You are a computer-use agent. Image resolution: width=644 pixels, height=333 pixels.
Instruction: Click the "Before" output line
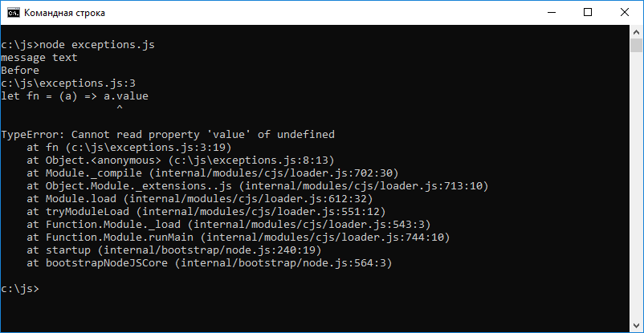(20, 71)
